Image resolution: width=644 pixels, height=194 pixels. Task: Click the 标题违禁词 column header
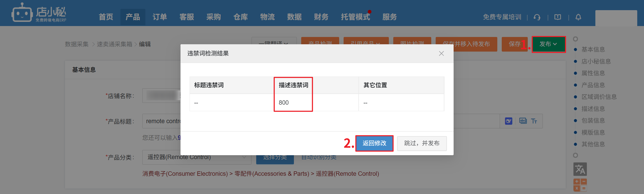[209, 85]
